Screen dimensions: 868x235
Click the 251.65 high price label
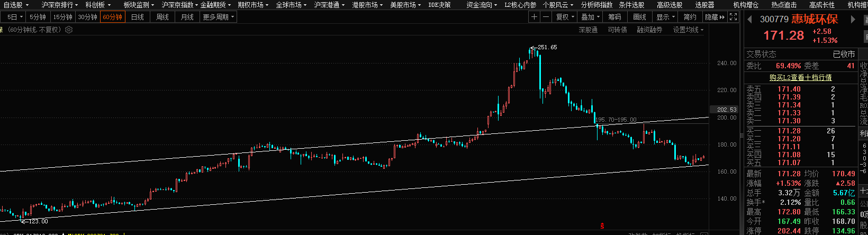pyautogui.click(x=547, y=47)
